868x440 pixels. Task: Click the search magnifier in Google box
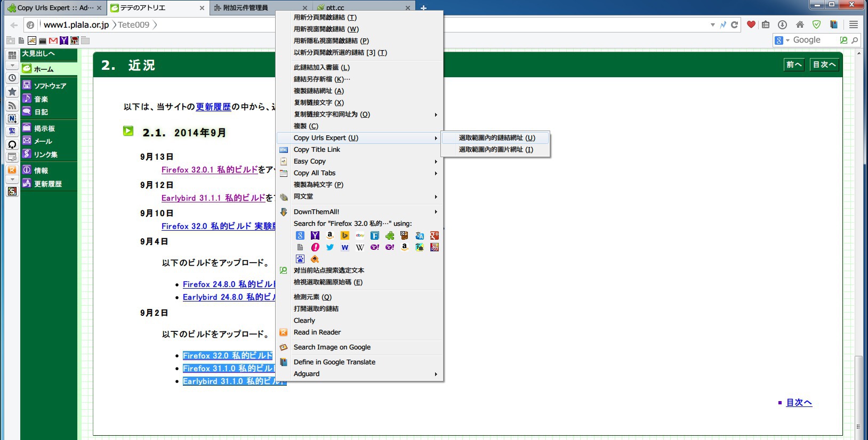[x=855, y=40]
